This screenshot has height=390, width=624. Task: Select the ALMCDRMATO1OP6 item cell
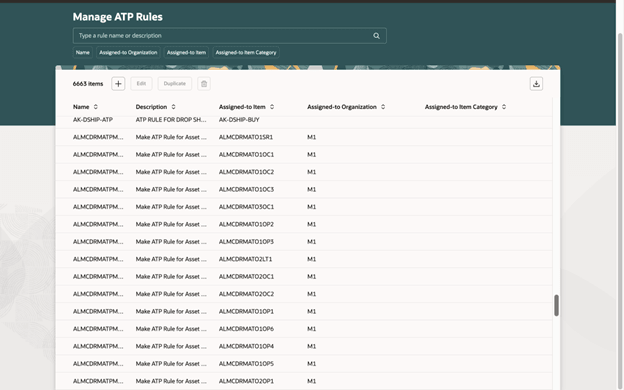click(x=246, y=329)
